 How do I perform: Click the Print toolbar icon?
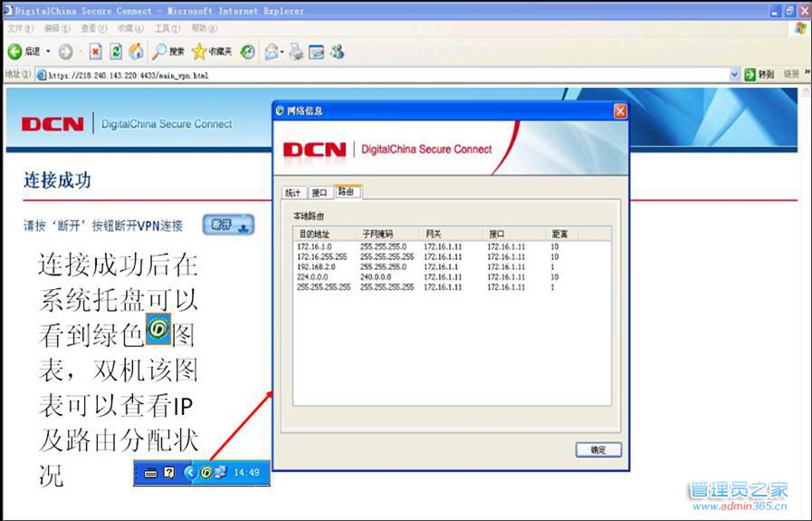pos(296,52)
